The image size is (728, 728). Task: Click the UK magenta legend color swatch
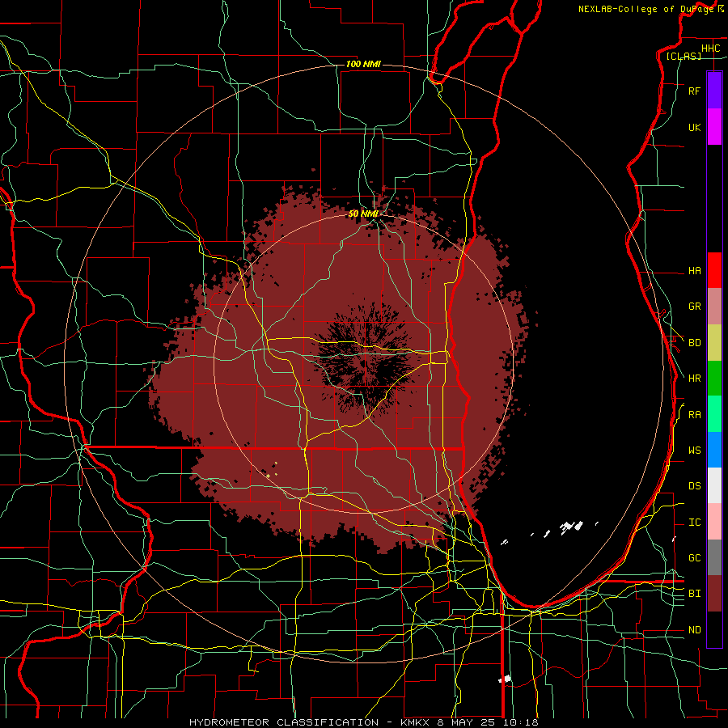tap(714, 127)
